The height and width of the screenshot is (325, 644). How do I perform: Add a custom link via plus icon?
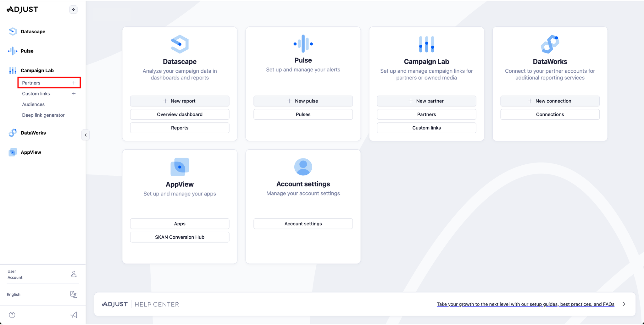pos(74,94)
